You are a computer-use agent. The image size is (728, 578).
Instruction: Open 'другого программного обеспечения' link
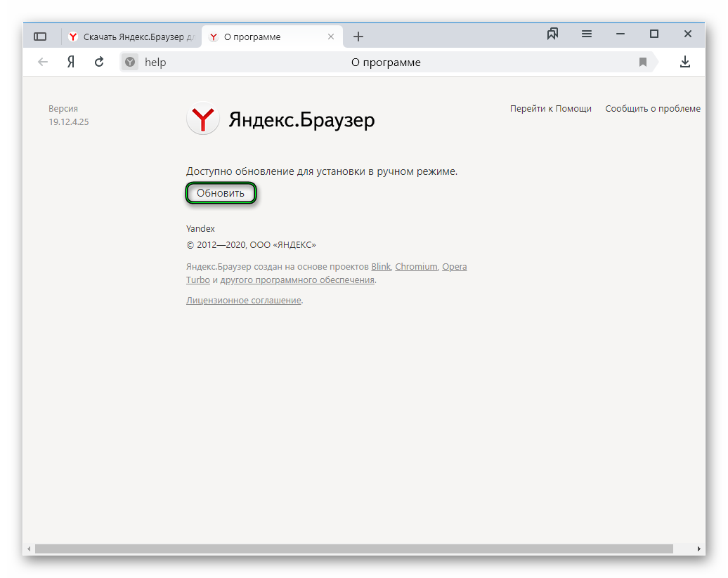point(297,280)
